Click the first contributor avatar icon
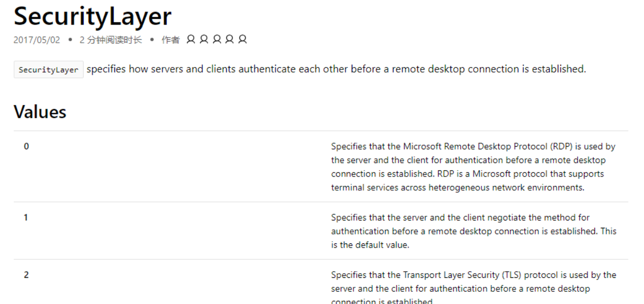644x304 pixels. point(191,40)
